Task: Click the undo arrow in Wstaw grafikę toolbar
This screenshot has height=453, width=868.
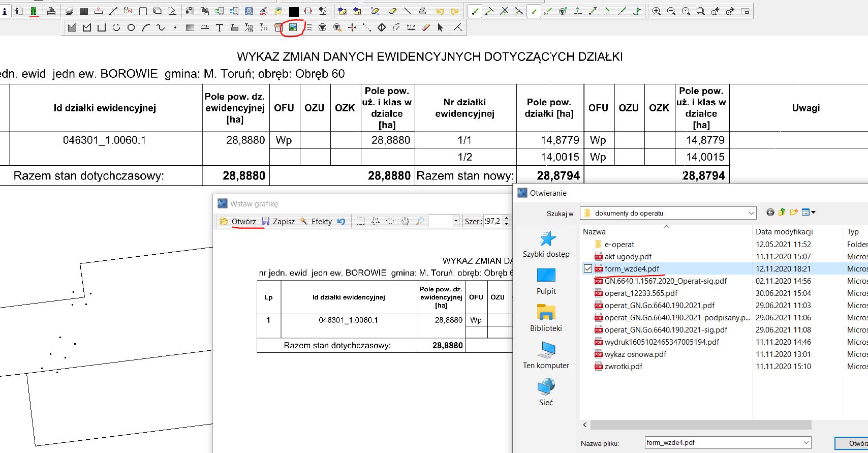Action: coord(342,221)
